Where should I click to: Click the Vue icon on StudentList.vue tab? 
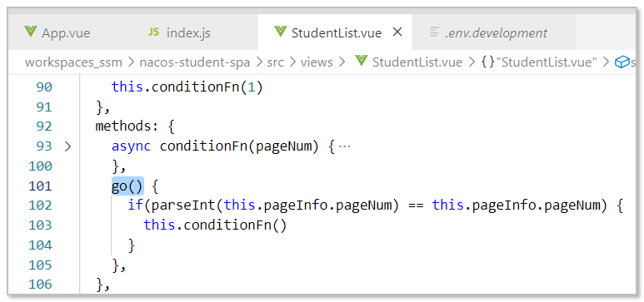pos(280,32)
